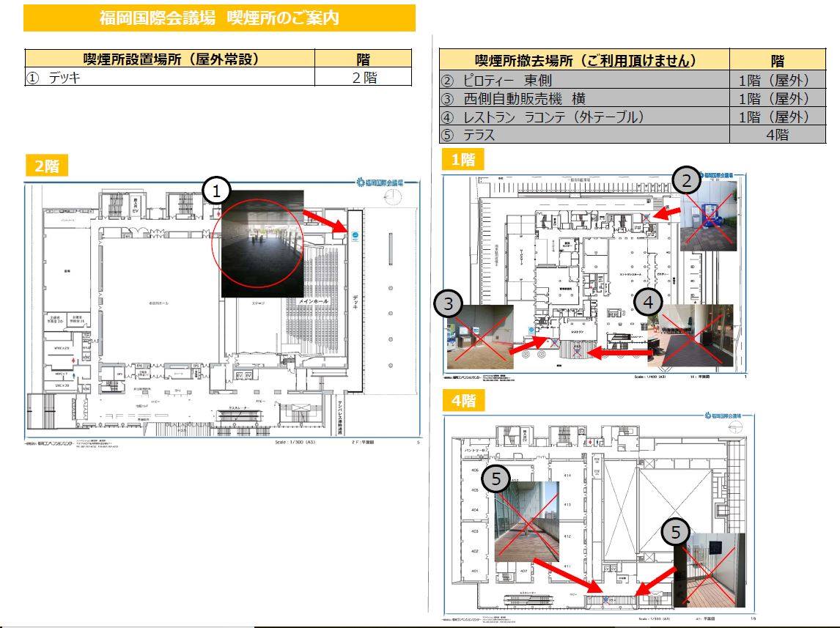Viewport: 840px width, 628px height.
Task: Select row ⑤ テラス
Action: (x=633, y=134)
